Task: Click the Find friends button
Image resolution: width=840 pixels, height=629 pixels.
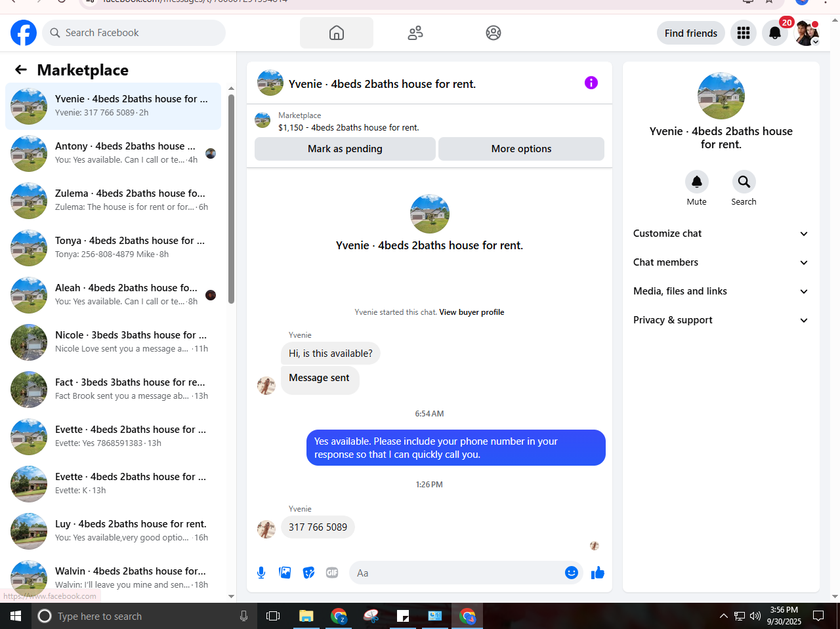Action: click(691, 33)
